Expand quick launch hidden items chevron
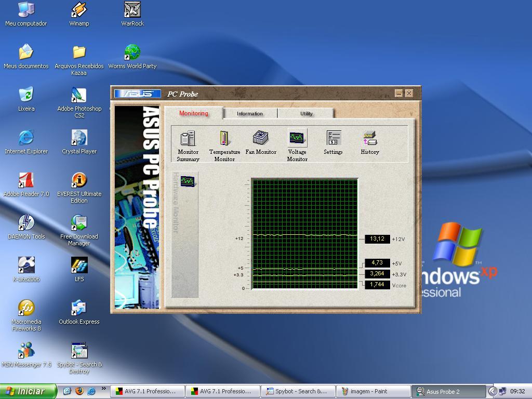This screenshot has width=532, height=399. click(x=103, y=389)
